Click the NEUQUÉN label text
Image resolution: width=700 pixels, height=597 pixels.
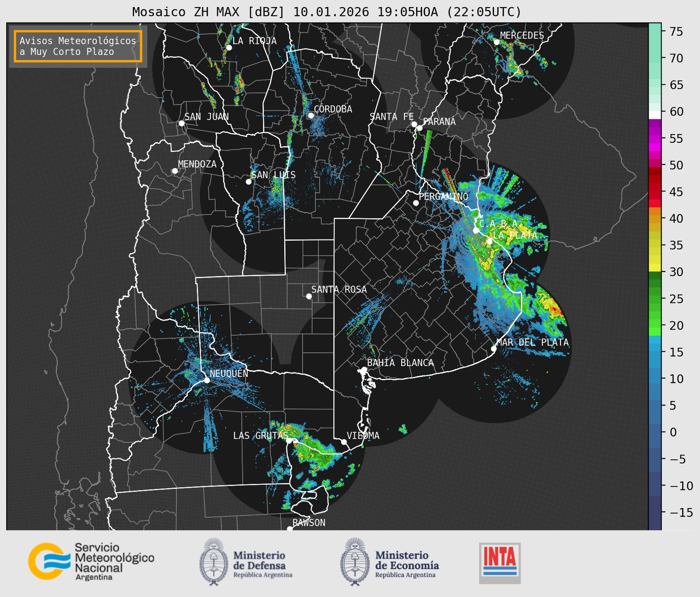(229, 373)
